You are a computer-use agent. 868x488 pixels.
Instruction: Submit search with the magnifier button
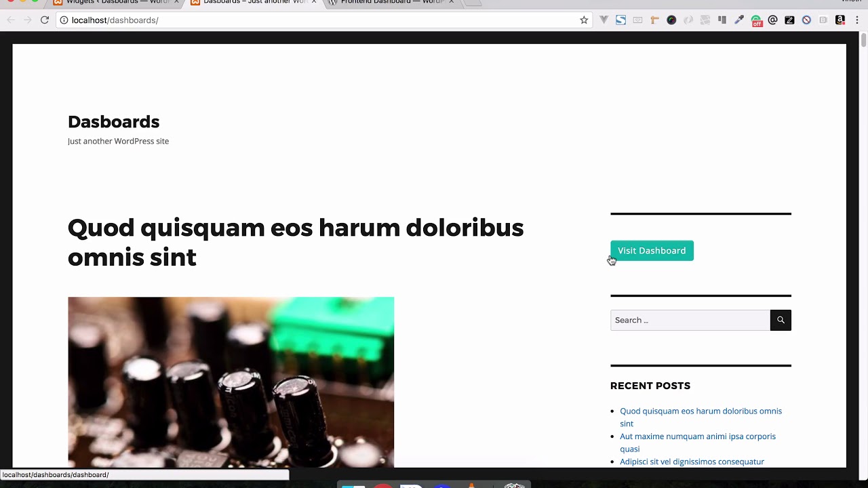(x=781, y=320)
